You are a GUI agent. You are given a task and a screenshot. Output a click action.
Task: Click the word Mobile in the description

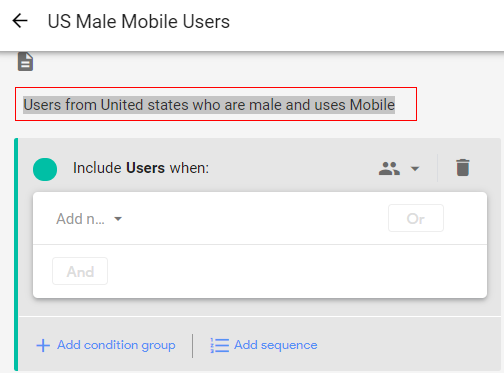[372, 105]
